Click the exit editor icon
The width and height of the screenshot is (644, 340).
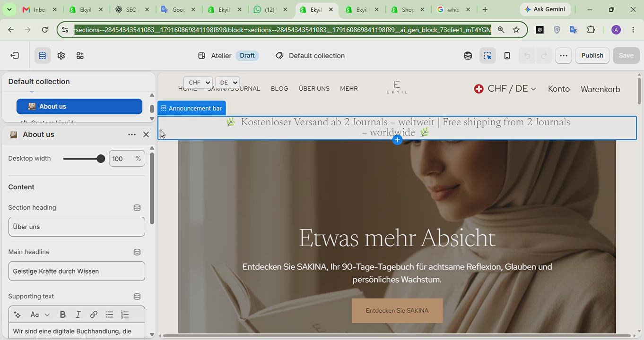click(x=15, y=56)
